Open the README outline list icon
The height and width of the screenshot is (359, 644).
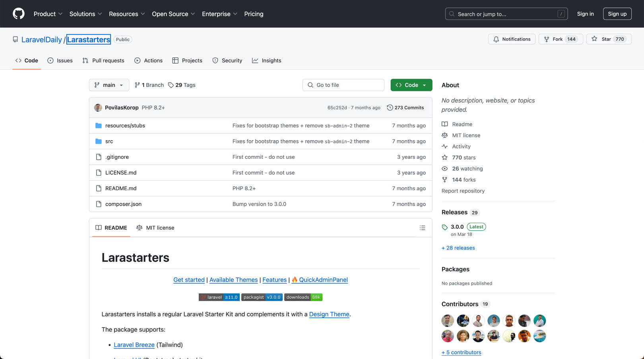pyautogui.click(x=422, y=228)
